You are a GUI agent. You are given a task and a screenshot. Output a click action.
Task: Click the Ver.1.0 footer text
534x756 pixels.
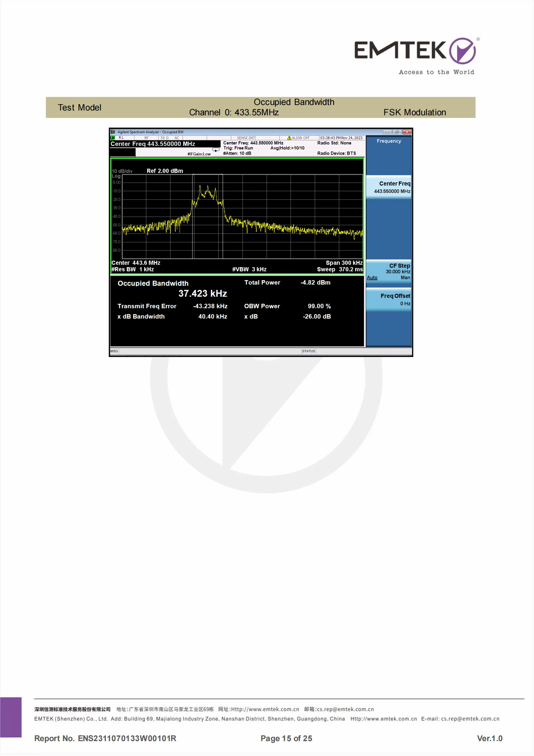490,739
